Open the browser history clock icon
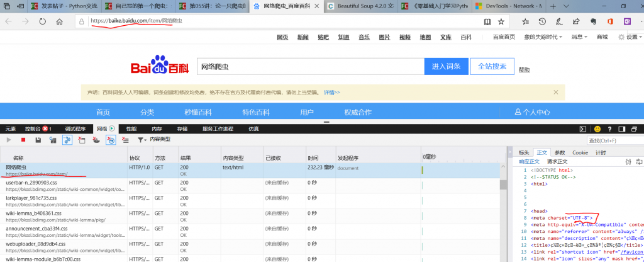The height and width of the screenshot is (262, 644). (542, 21)
